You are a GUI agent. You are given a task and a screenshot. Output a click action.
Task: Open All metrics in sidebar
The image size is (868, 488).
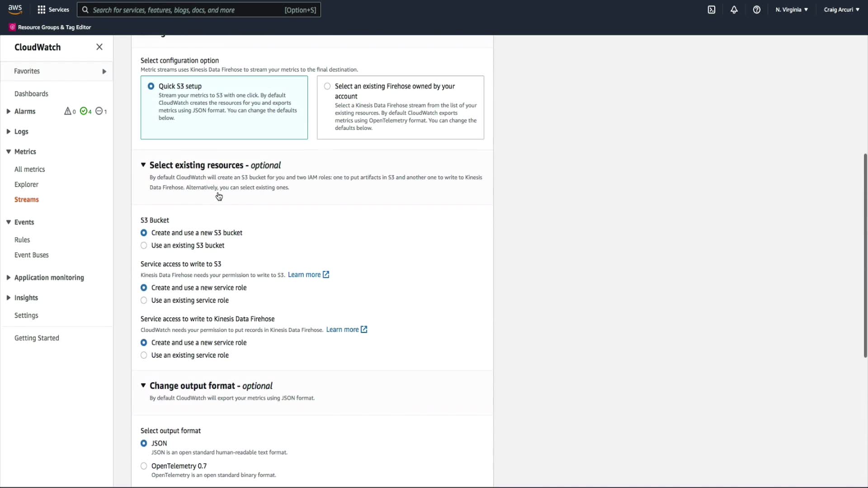click(x=29, y=169)
